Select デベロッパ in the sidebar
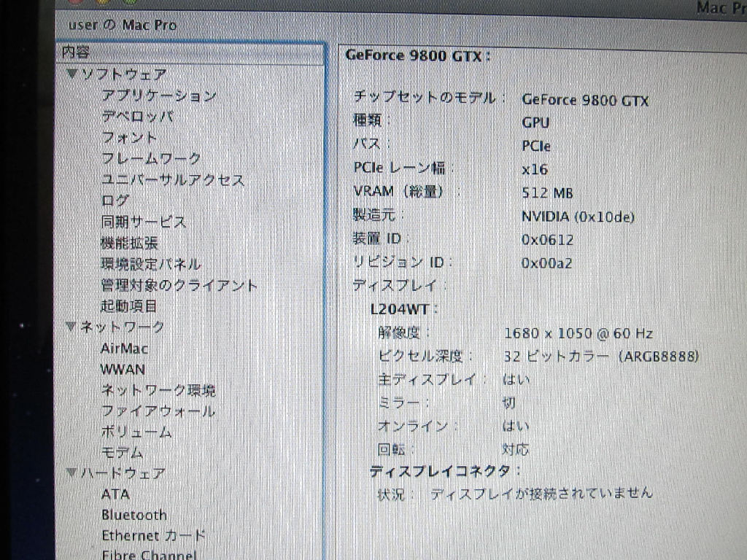The height and width of the screenshot is (560, 747). tap(137, 117)
